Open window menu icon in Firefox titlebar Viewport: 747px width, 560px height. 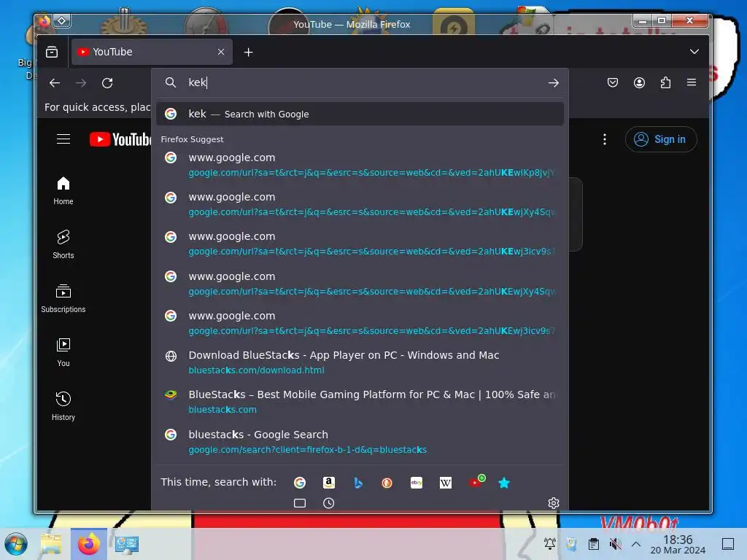click(44, 21)
